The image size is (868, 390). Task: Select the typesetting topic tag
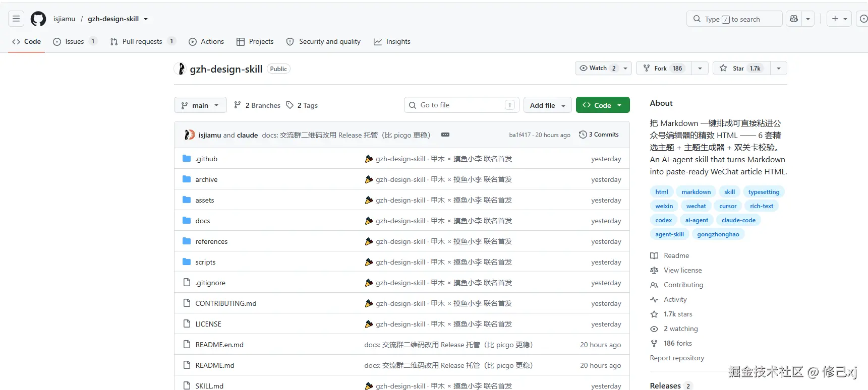coord(764,192)
